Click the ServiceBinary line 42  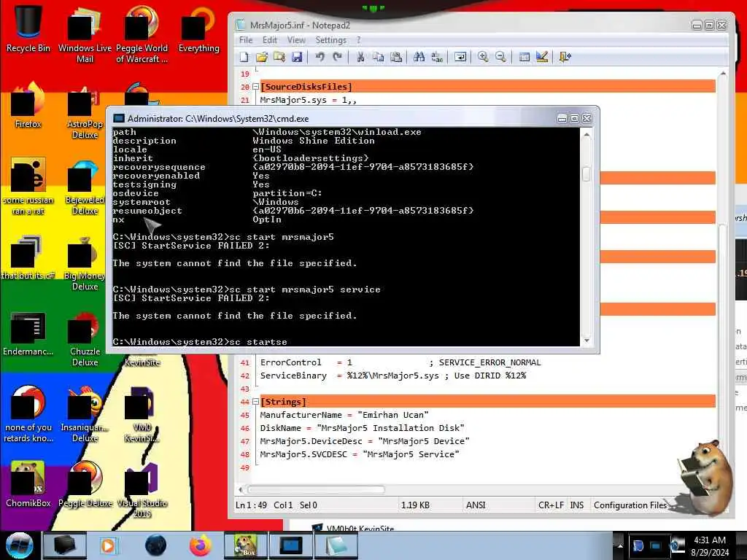tap(393, 376)
